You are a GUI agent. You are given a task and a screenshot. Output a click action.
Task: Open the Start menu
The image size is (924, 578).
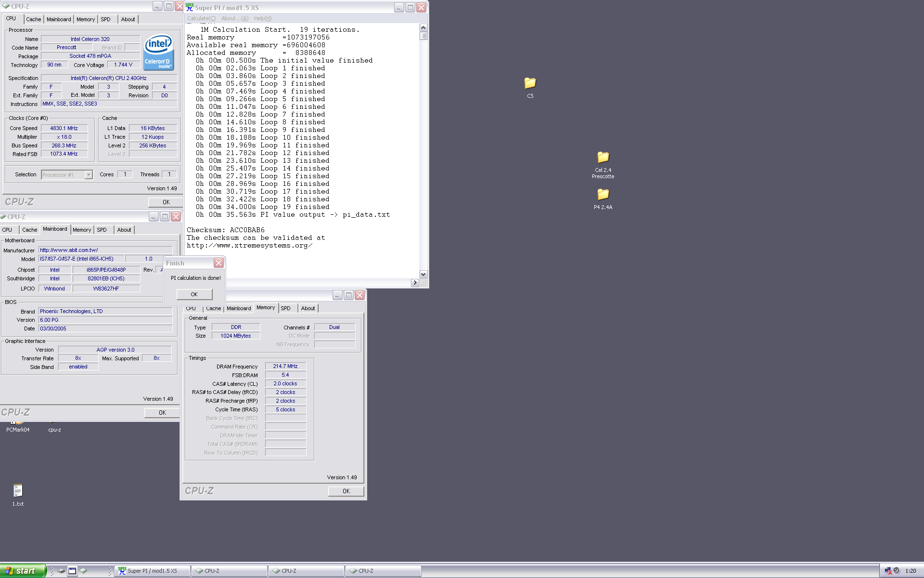point(23,571)
